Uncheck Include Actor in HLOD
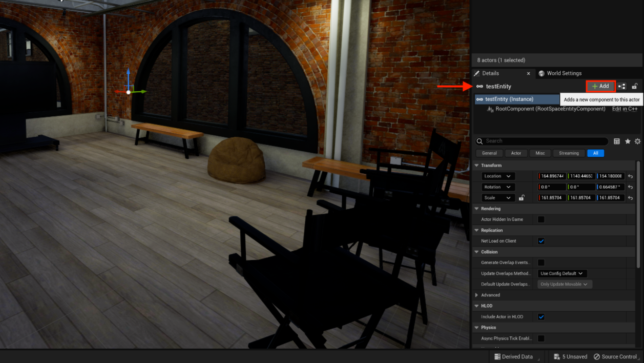 tap(541, 317)
